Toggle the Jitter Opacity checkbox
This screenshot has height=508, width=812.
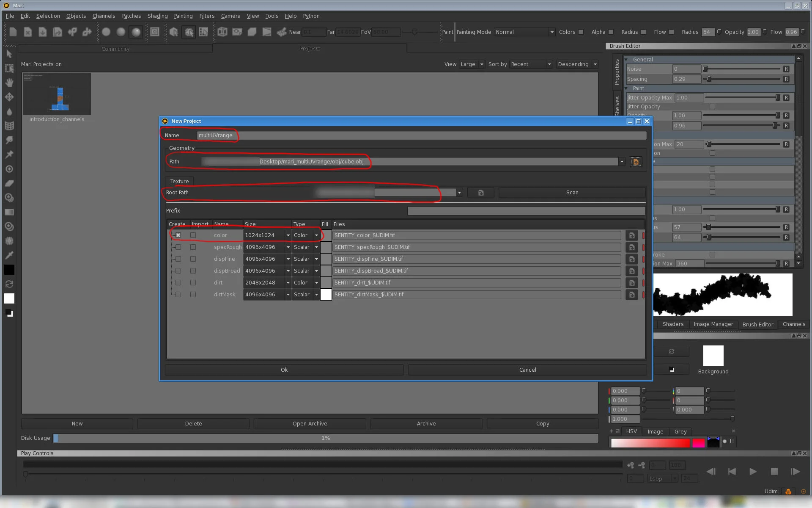tap(712, 107)
